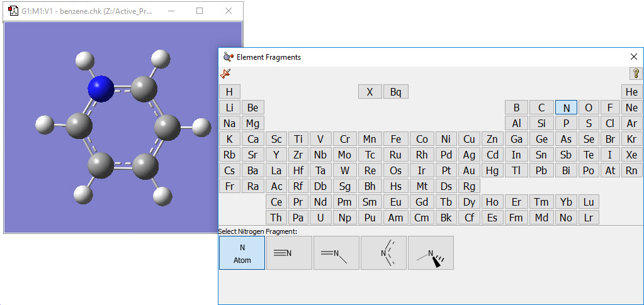This screenshot has height=305, width=644.
Task: Select Iron (Fe) element
Action: click(x=395, y=139)
